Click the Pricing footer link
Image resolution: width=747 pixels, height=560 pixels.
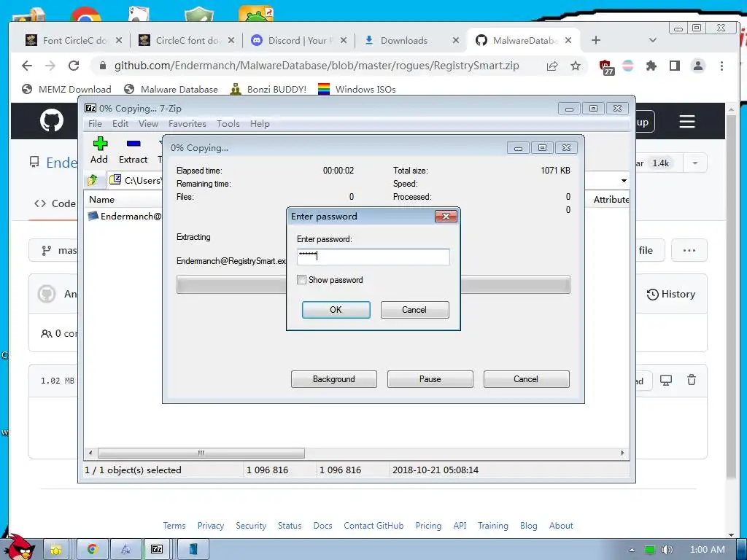428,526
